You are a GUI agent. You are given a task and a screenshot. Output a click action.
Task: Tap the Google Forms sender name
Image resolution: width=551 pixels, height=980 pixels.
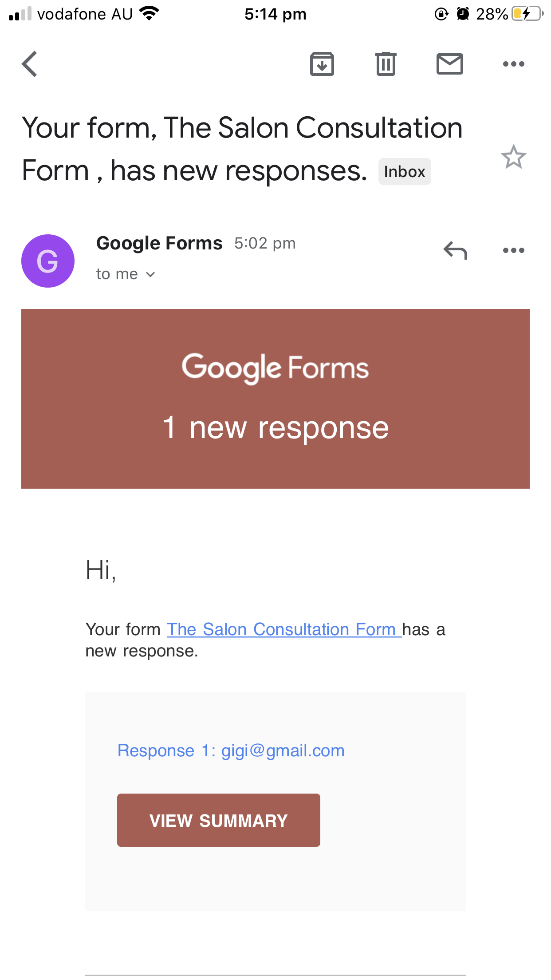pos(159,243)
